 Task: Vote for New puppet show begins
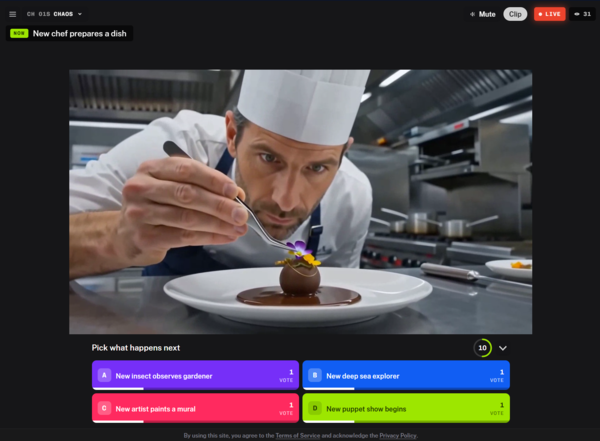(406, 408)
